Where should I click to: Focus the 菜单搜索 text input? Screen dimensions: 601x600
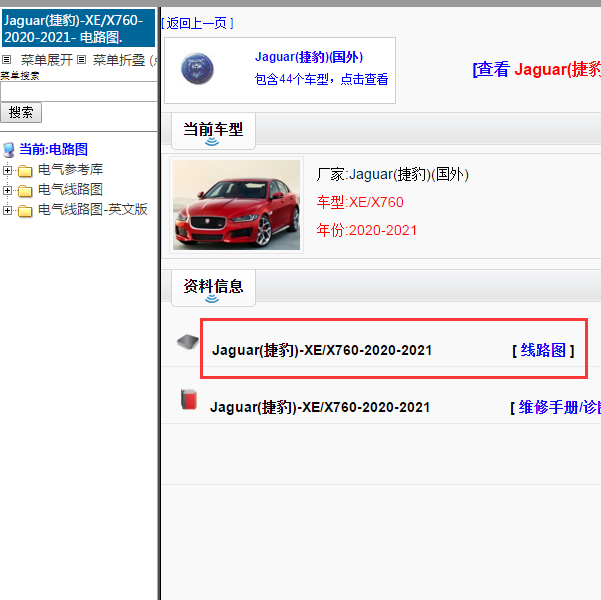pyautogui.click(x=79, y=92)
